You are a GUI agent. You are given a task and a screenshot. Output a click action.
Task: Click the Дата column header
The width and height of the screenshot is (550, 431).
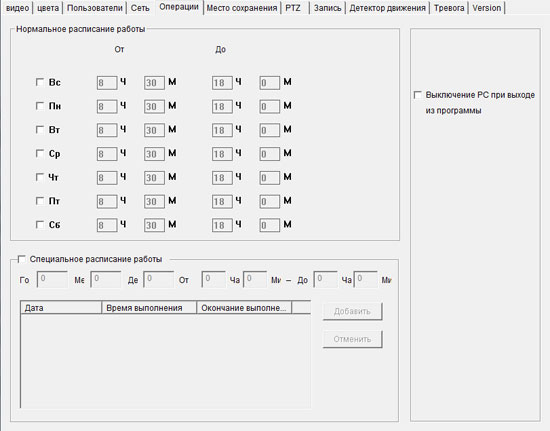pyautogui.click(x=61, y=308)
